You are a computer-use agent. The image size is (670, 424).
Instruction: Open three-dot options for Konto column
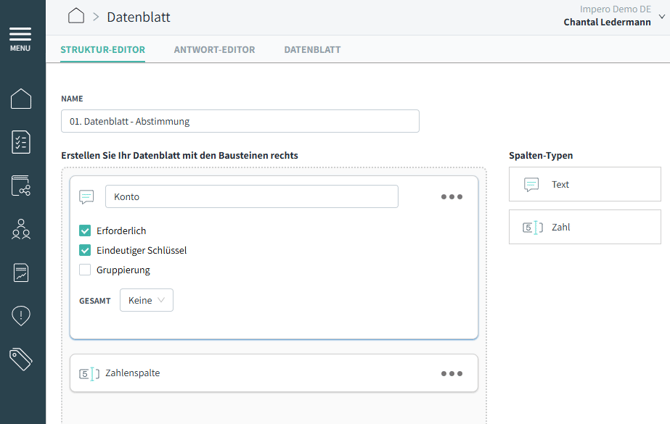(452, 197)
